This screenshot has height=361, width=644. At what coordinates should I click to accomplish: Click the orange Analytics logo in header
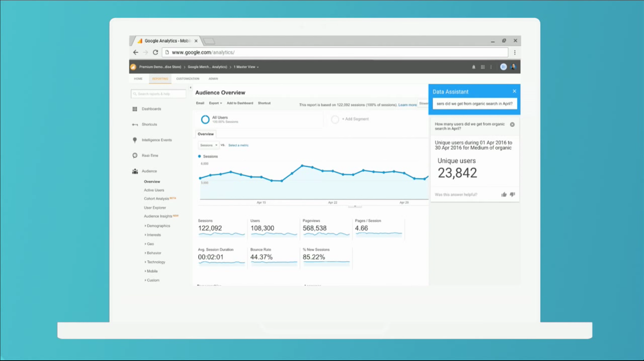coord(133,67)
